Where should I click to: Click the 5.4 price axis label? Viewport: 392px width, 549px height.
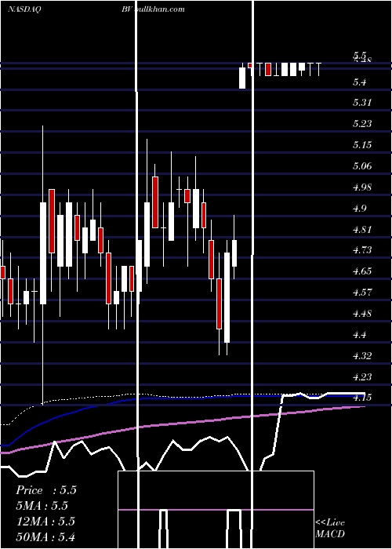(x=359, y=82)
